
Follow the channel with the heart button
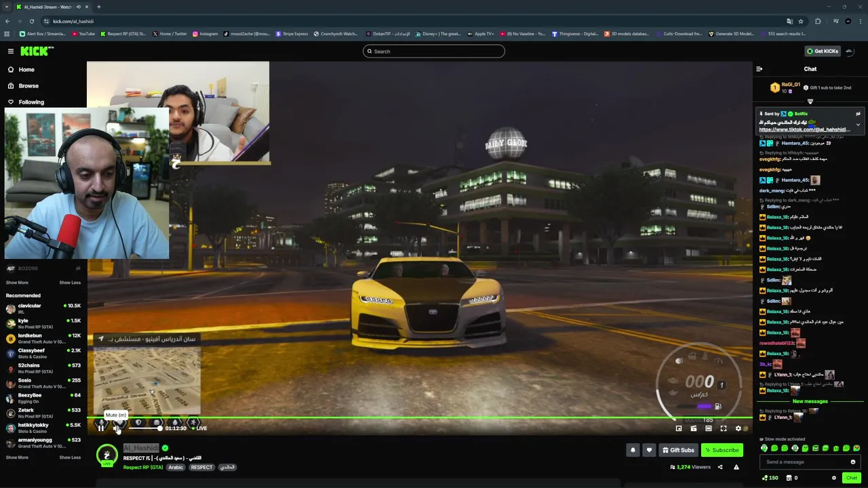(649, 450)
